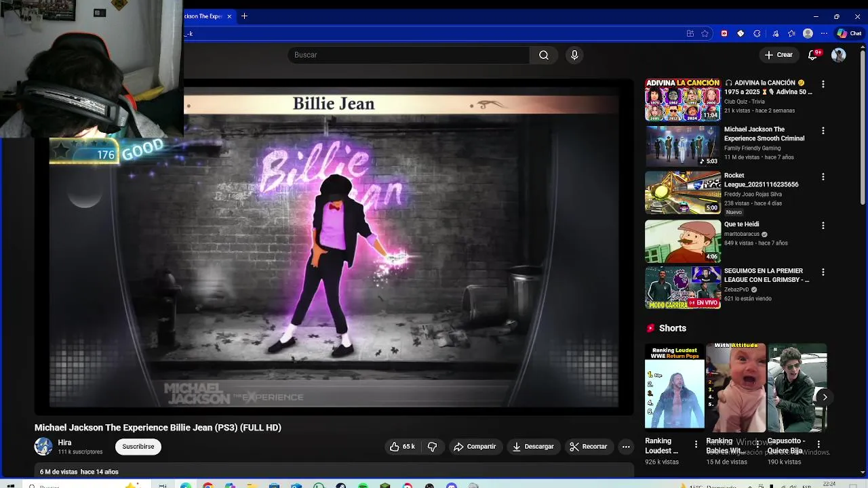Viewport: 868px width, 488px height.
Task: Open the favorites list icon in toolbar
Action: (x=791, y=33)
